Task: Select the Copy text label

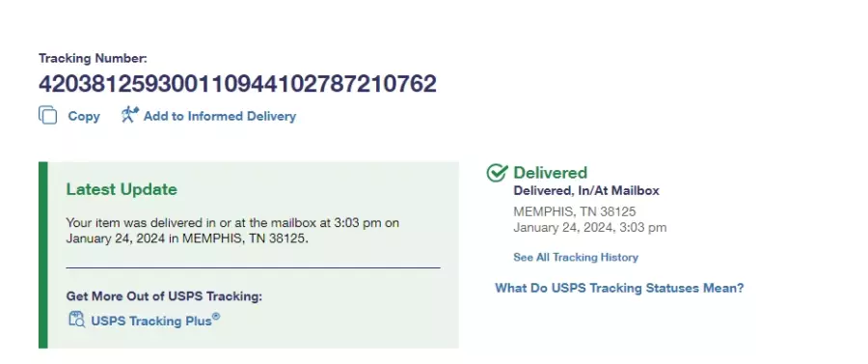Action: pos(84,117)
